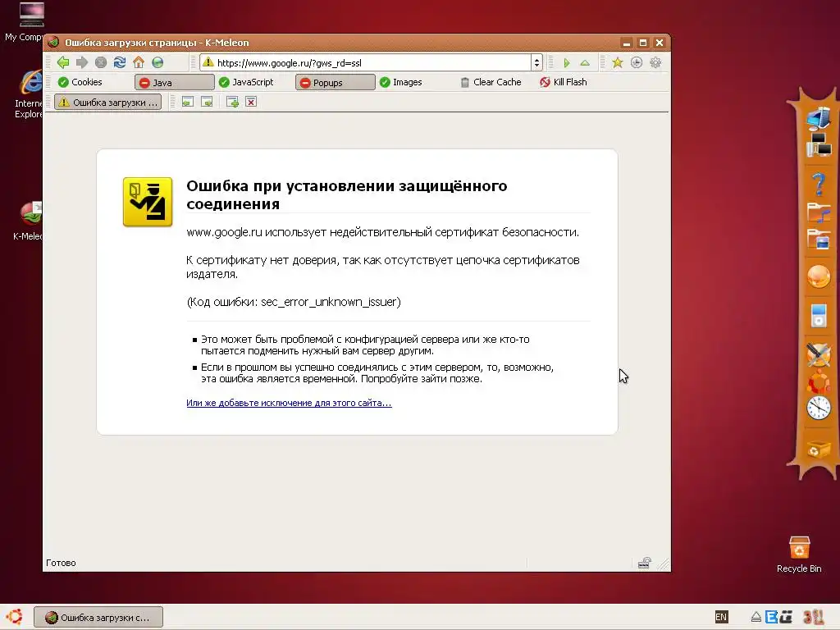Click the grey stop loading button
The height and width of the screenshot is (630, 840).
click(x=101, y=62)
